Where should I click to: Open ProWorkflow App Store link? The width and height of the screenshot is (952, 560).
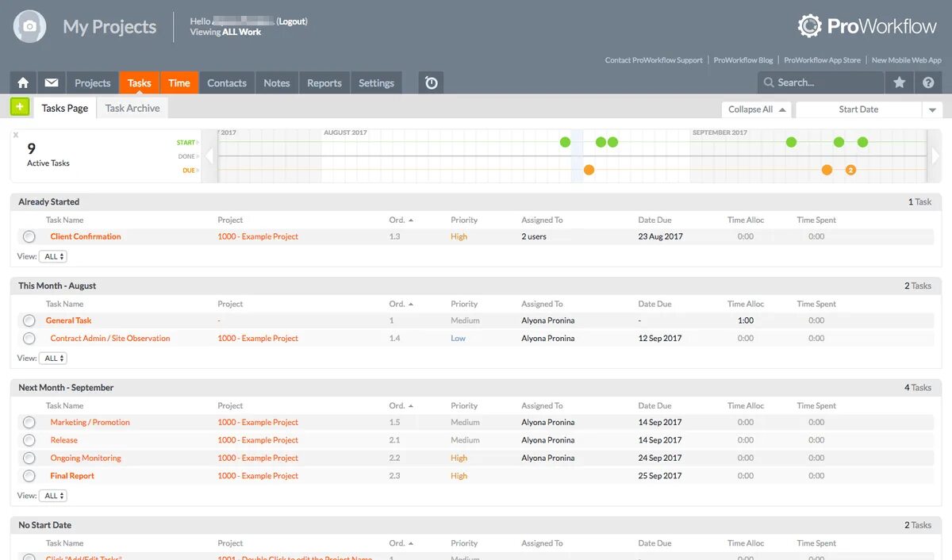click(x=822, y=60)
